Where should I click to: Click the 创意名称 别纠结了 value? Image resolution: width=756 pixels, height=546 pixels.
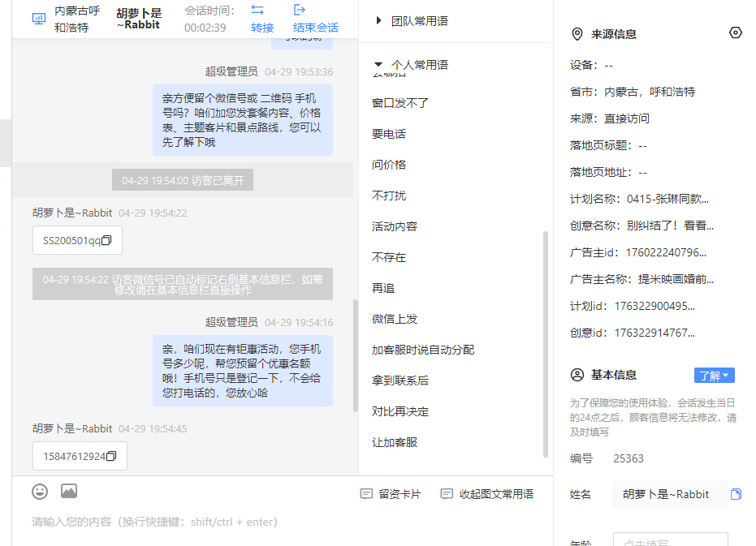670,226
